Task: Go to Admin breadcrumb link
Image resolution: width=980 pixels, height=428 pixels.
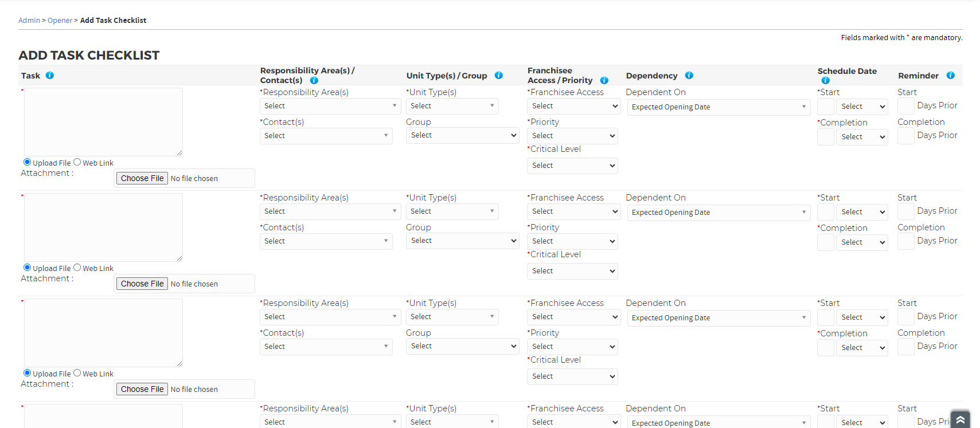Action: [29, 20]
